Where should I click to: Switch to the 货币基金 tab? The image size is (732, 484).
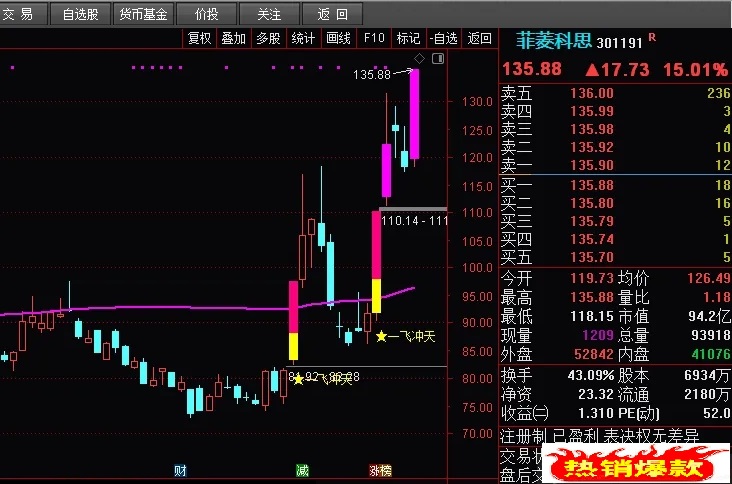pos(143,14)
